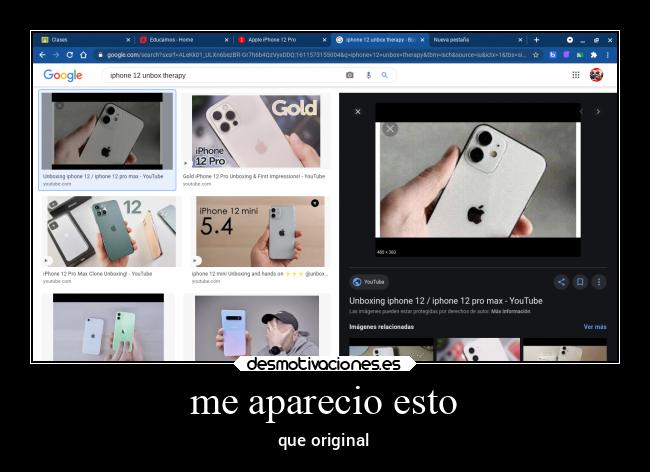Open the Chrome three-dot menu
The width and height of the screenshot is (650, 472).
(608, 55)
